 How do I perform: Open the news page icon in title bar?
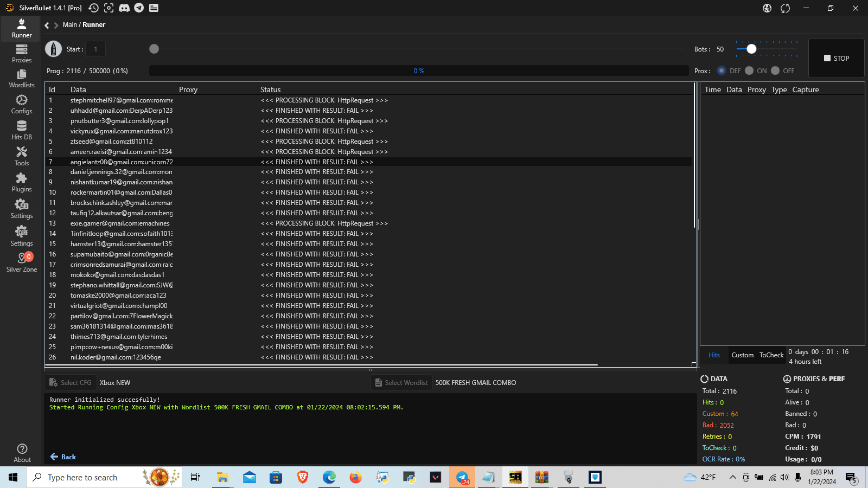(154, 8)
